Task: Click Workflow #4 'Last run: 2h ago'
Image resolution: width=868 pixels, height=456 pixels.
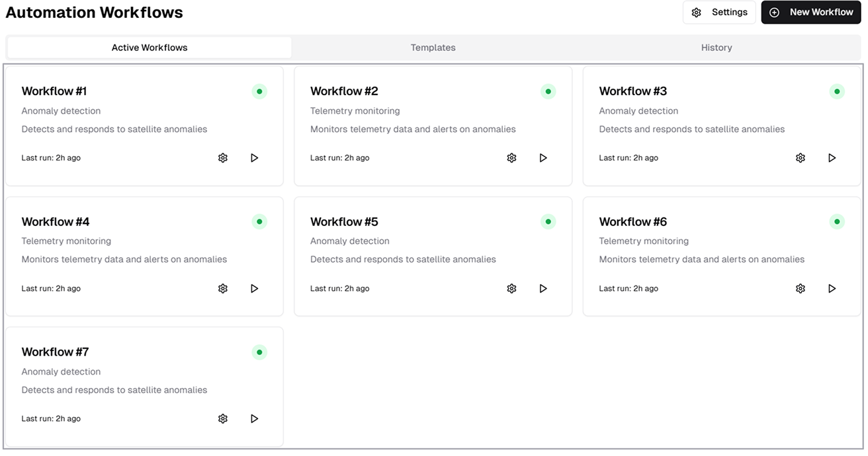Action: 51,288
